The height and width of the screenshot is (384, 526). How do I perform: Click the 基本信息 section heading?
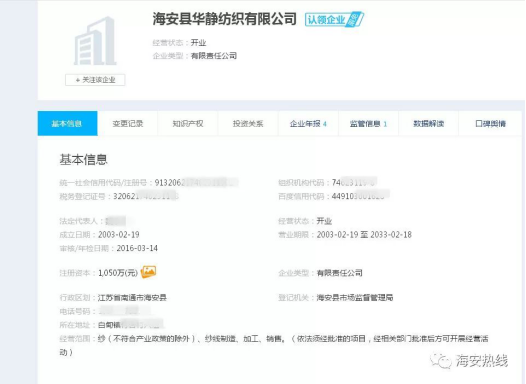click(83, 160)
